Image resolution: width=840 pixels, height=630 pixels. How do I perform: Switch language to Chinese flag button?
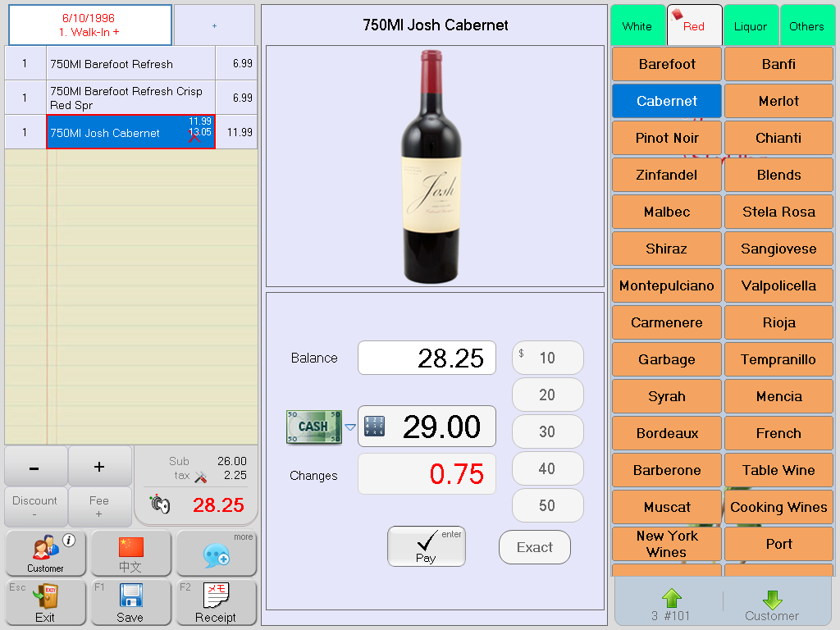[130, 553]
